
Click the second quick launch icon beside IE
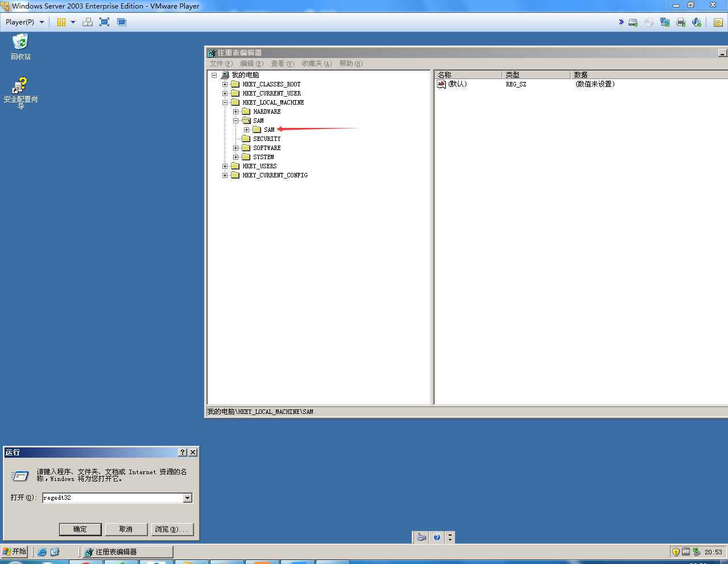(x=55, y=552)
